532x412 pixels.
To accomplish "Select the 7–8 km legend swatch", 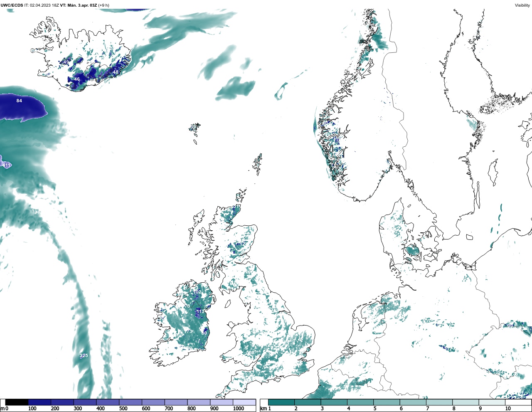I will coord(439,402).
